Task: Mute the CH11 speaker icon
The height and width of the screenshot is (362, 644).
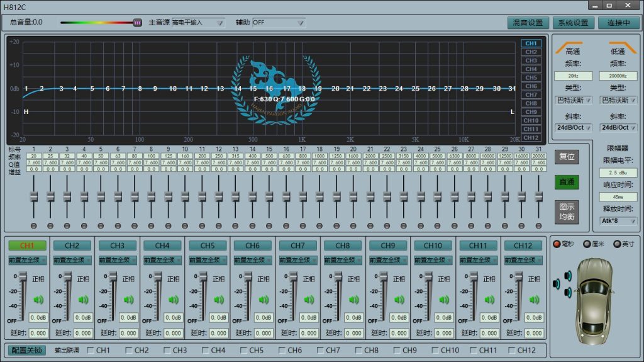Action: pyautogui.click(x=489, y=300)
